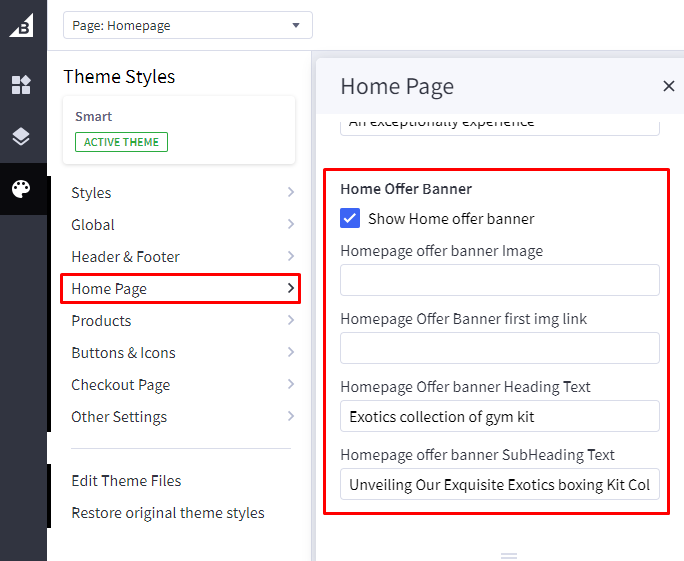Select the theme styles palette icon
This screenshot has width=684, height=561.
pos(21,189)
